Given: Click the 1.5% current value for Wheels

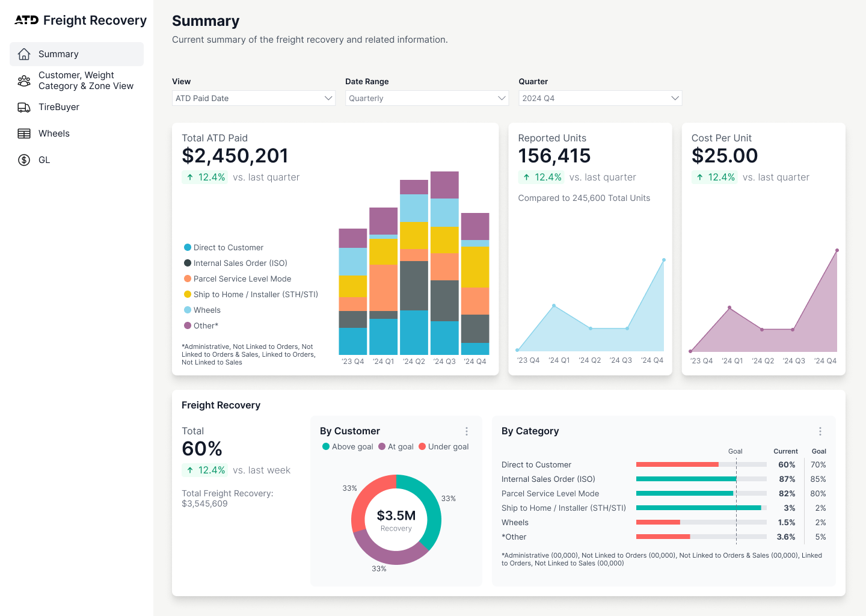Looking at the screenshot, I should coord(787,522).
